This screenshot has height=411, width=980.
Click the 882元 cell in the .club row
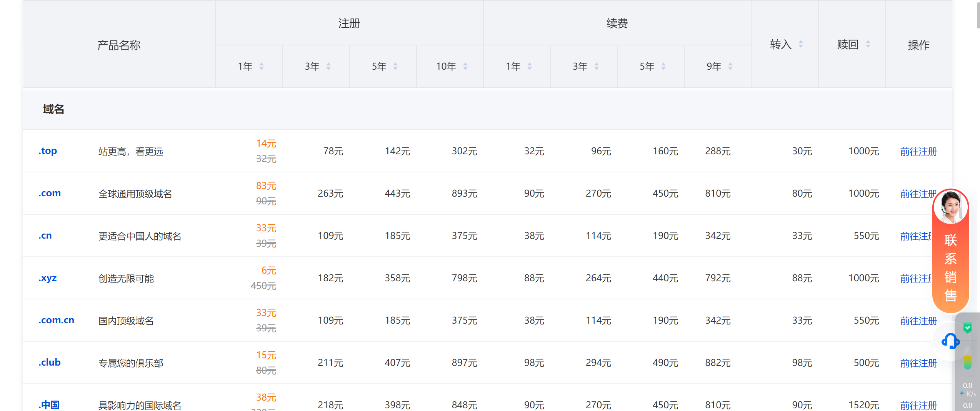coord(718,363)
